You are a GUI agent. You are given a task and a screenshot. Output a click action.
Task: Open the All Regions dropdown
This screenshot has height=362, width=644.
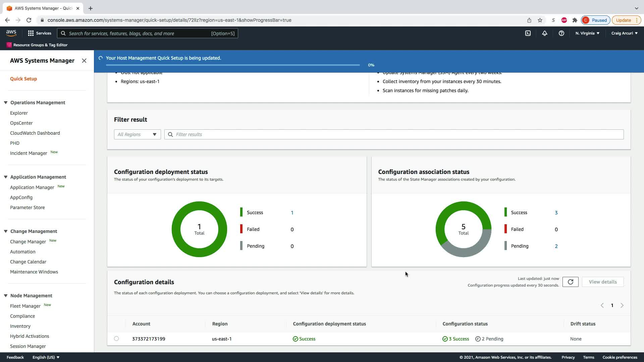pyautogui.click(x=137, y=134)
